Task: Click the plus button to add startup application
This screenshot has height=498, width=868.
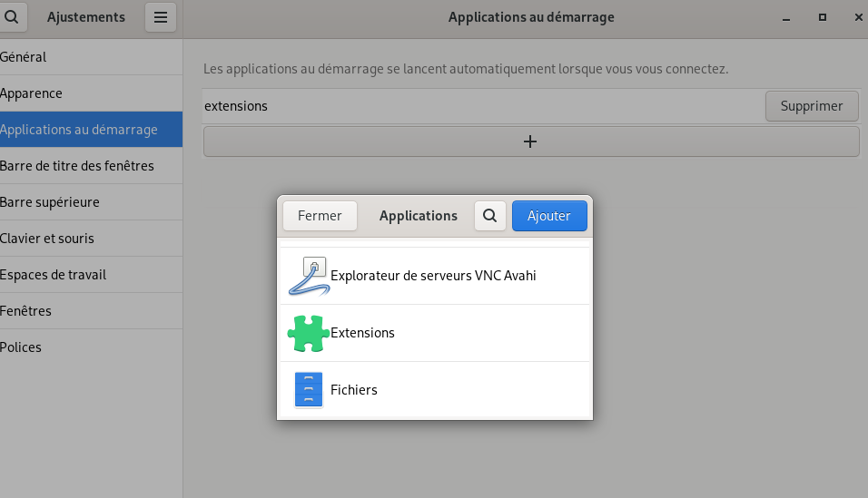Action: (x=531, y=142)
